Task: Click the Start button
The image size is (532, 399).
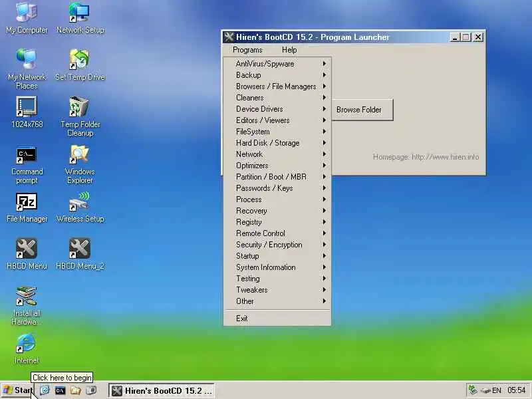Action: [18, 390]
